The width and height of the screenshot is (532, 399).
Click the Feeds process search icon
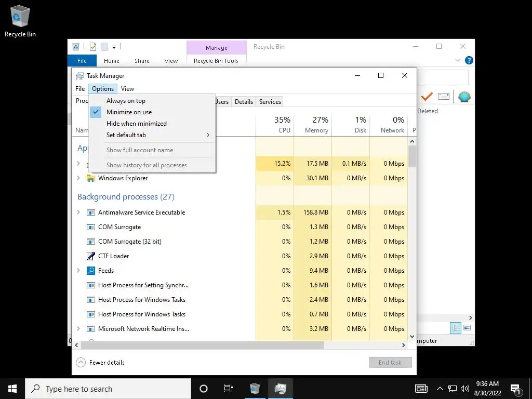tap(90, 270)
